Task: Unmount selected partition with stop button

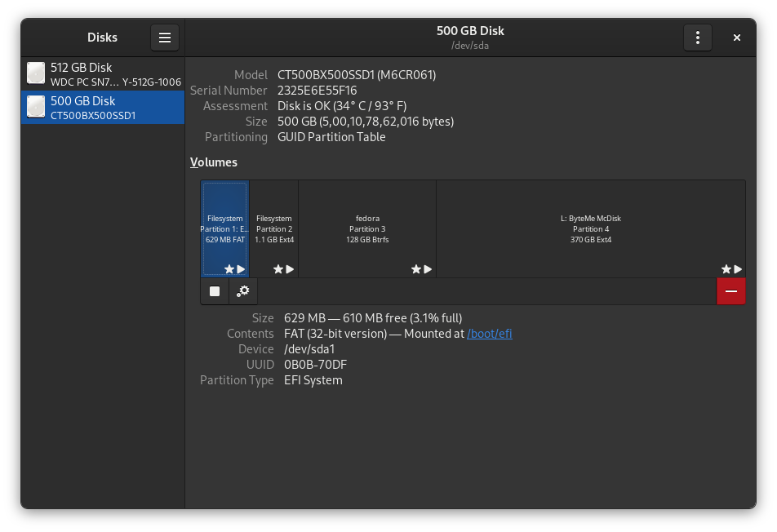Action: coord(215,291)
